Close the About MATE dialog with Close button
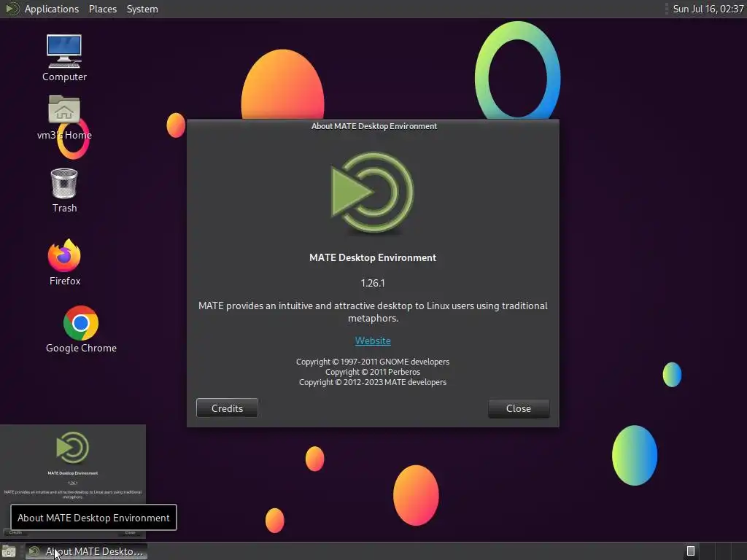This screenshot has width=747, height=560. (519, 408)
